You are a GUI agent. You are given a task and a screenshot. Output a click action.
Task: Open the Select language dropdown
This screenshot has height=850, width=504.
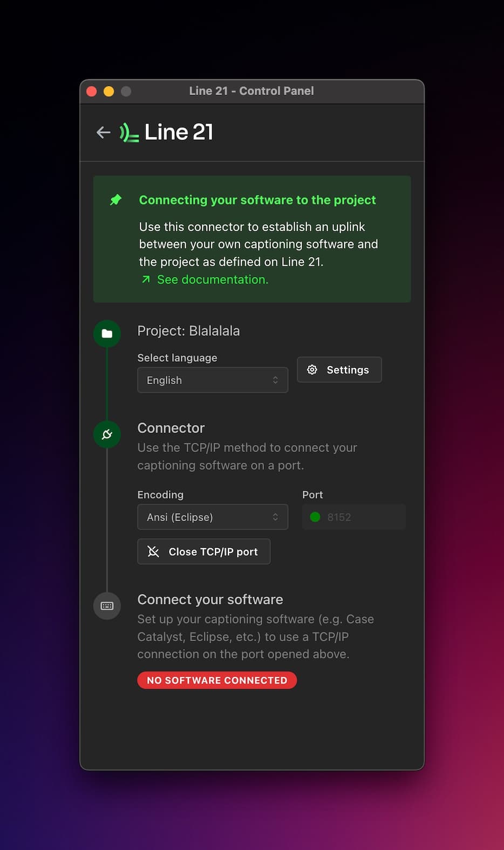213,380
